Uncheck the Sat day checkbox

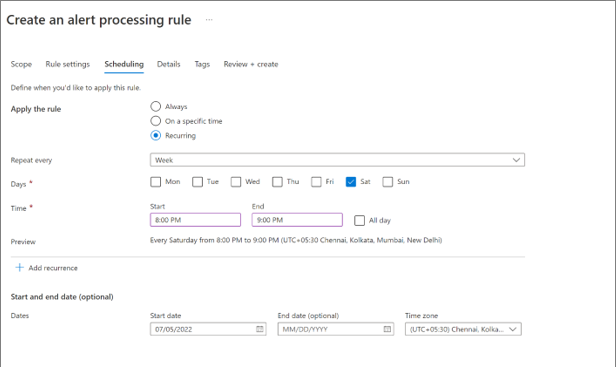point(351,182)
